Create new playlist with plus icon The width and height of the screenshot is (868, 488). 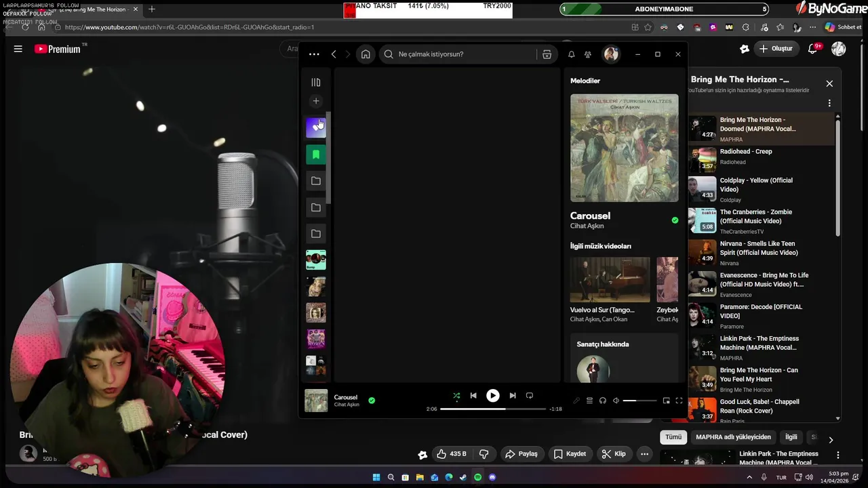(x=316, y=101)
